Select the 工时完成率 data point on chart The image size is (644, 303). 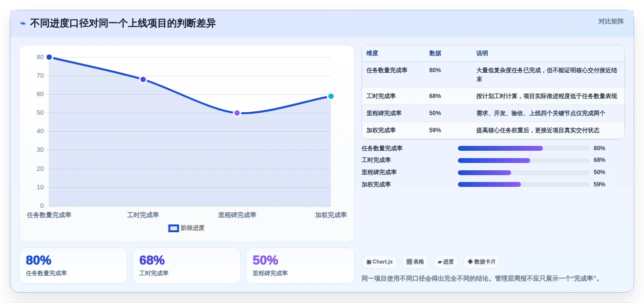pos(143,80)
